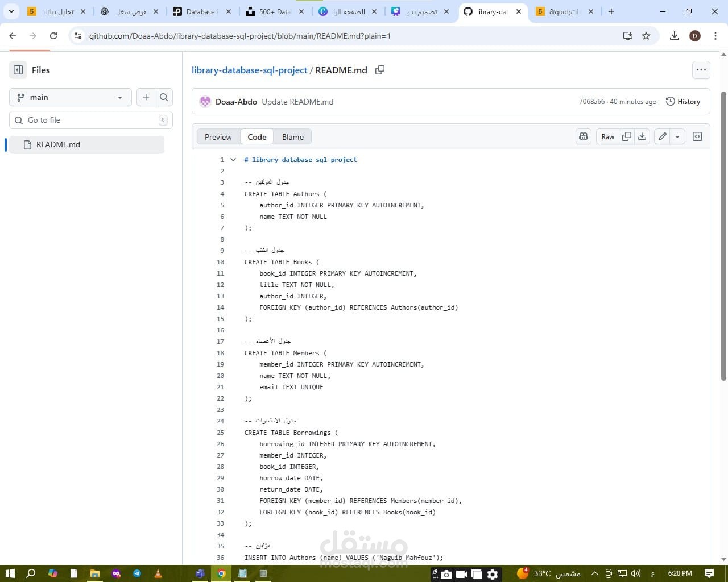Close the library-dat browser tab
The height and width of the screenshot is (582, 728).
coord(519,11)
